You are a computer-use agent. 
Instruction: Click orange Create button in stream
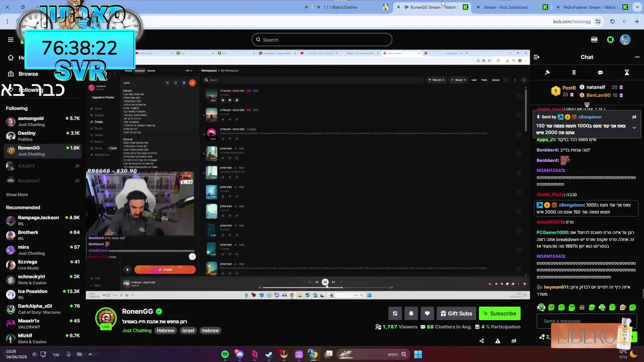click(165, 269)
